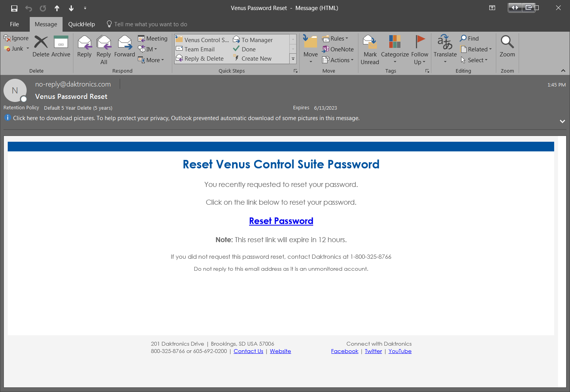570x392 pixels.
Task: Forward this message
Action: (x=125, y=46)
